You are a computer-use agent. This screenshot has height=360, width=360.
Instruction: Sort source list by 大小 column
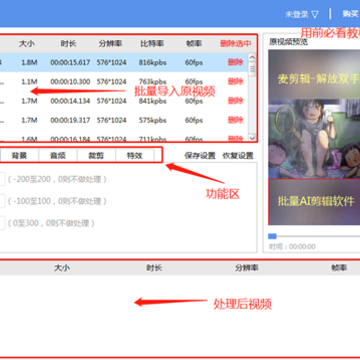[x=27, y=44]
